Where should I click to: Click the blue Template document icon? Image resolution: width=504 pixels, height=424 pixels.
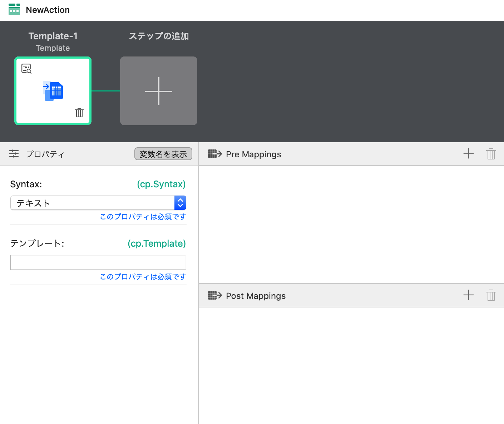coord(53,91)
